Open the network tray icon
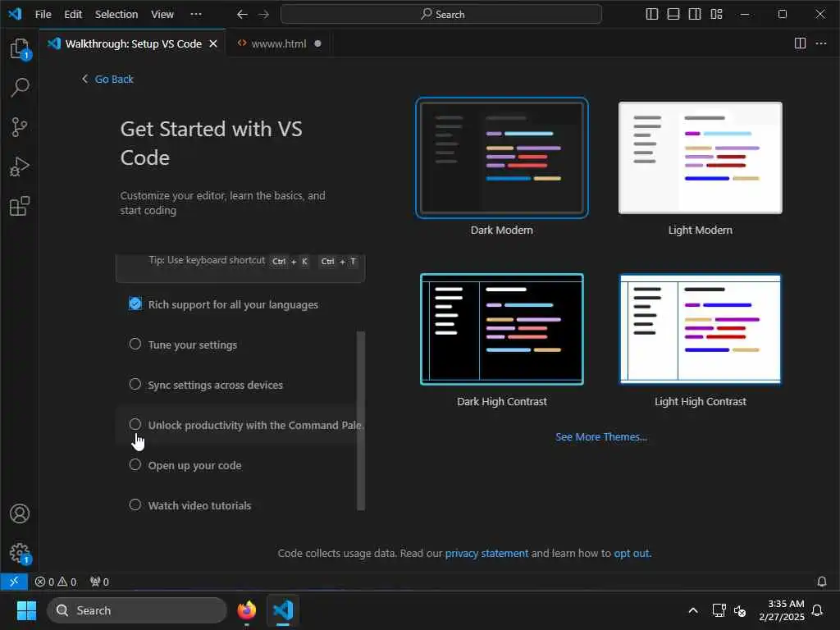 click(719, 610)
